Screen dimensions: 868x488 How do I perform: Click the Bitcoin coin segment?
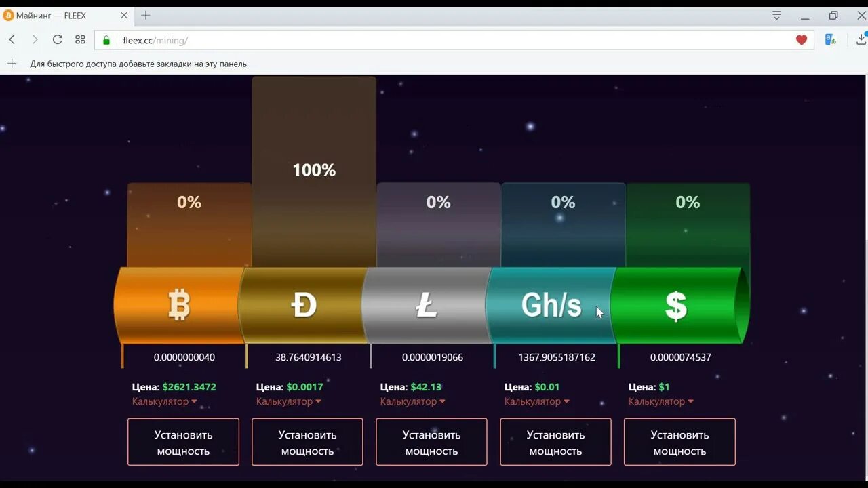click(179, 305)
